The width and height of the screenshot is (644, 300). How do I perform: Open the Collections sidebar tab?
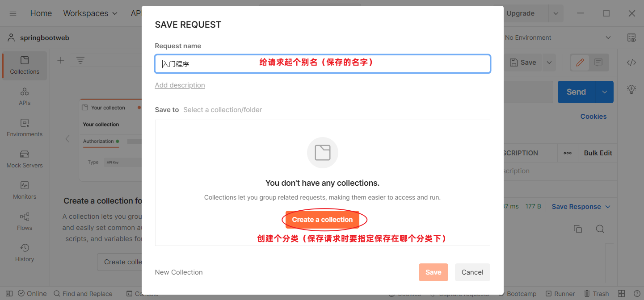pos(25,65)
